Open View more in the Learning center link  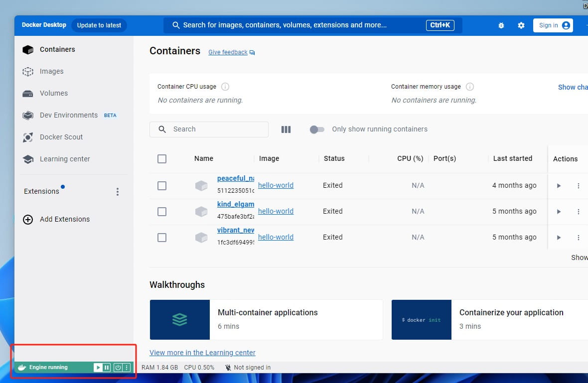point(202,353)
